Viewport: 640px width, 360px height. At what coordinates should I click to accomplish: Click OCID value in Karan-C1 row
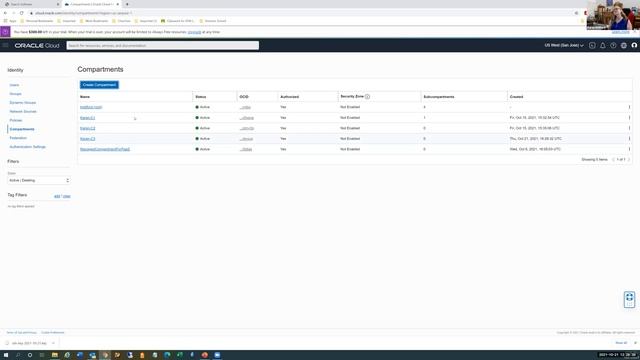[247, 118]
